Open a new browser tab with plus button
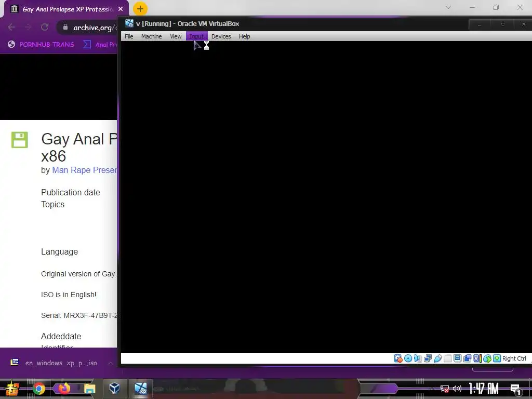This screenshot has height=399, width=532. tap(140, 9)
